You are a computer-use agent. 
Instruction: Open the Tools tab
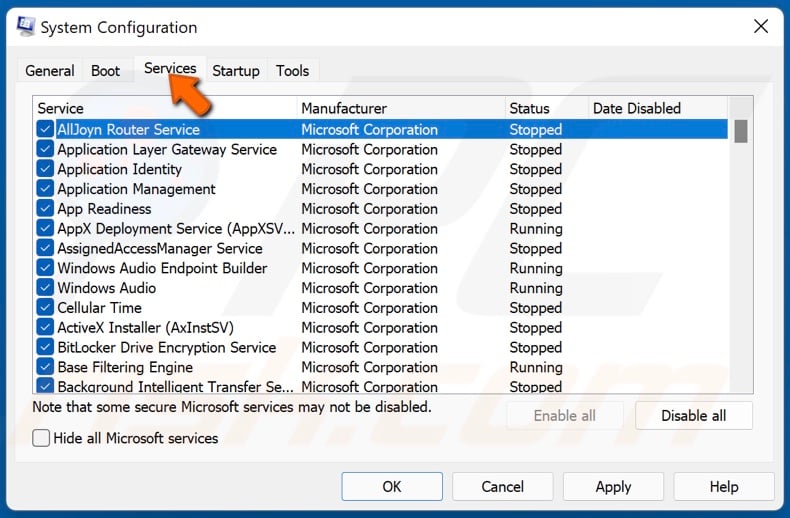292,71
